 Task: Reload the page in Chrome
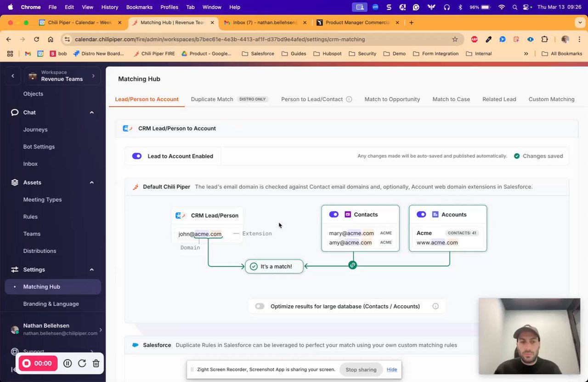36,40
